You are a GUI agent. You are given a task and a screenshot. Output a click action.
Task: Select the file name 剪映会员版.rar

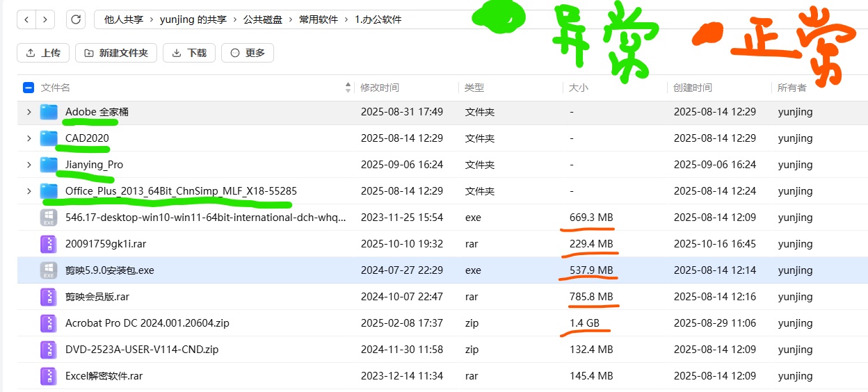click(97, 297)
